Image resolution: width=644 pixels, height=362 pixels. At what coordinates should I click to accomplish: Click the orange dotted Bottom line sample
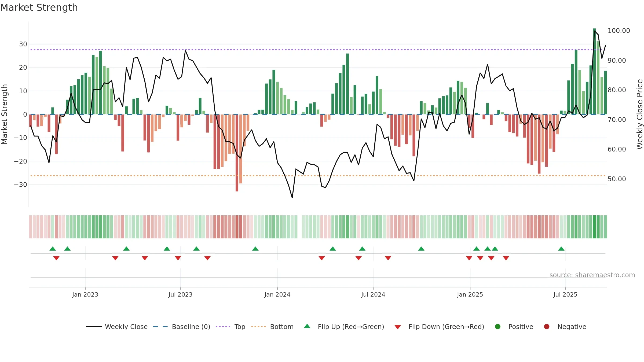point(258,327)
